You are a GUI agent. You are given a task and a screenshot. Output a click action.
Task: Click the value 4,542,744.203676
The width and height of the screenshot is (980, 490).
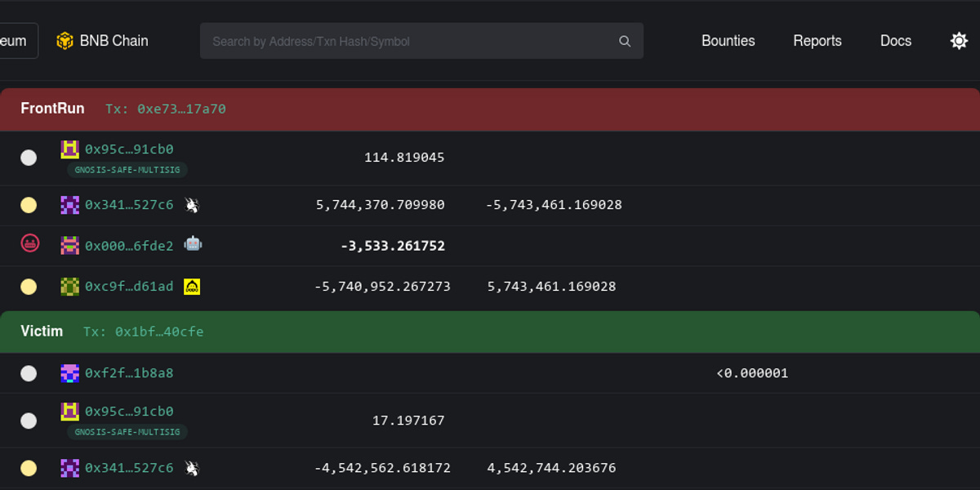(x=551, y=468)
